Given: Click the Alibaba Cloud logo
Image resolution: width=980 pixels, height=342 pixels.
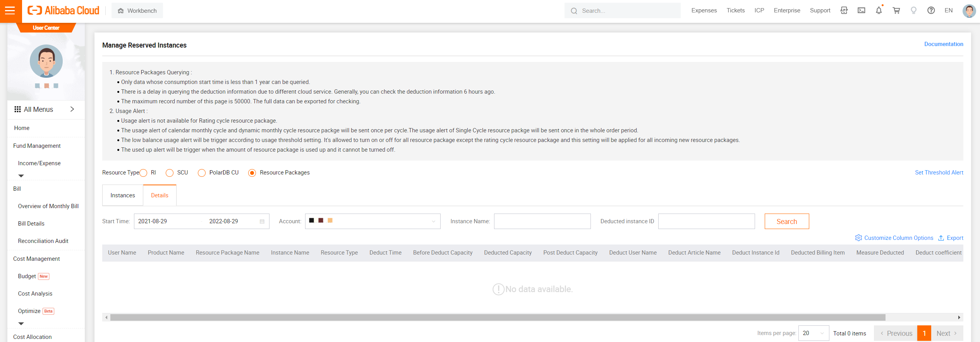Looking at the screenshot, I should click(x=64, y=10).
